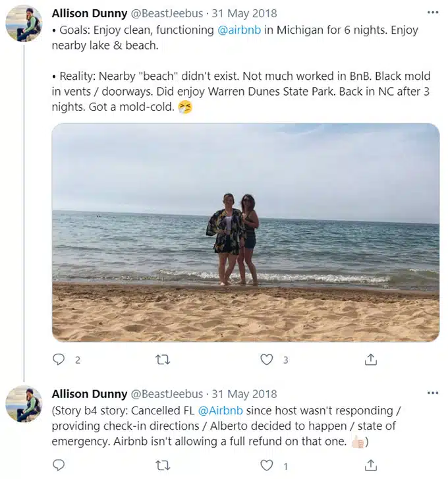Like the second tweet with 1 like
448x479 pixels.
click(x=267, y=466)
